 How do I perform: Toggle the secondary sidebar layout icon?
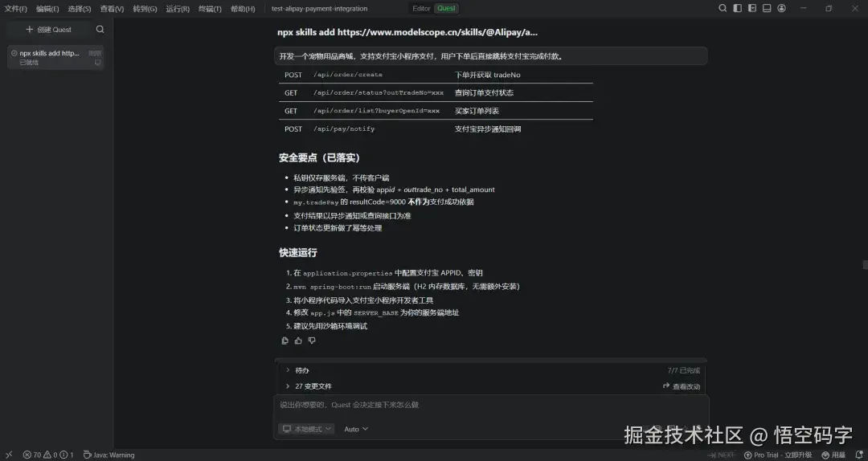pos(752,8)
